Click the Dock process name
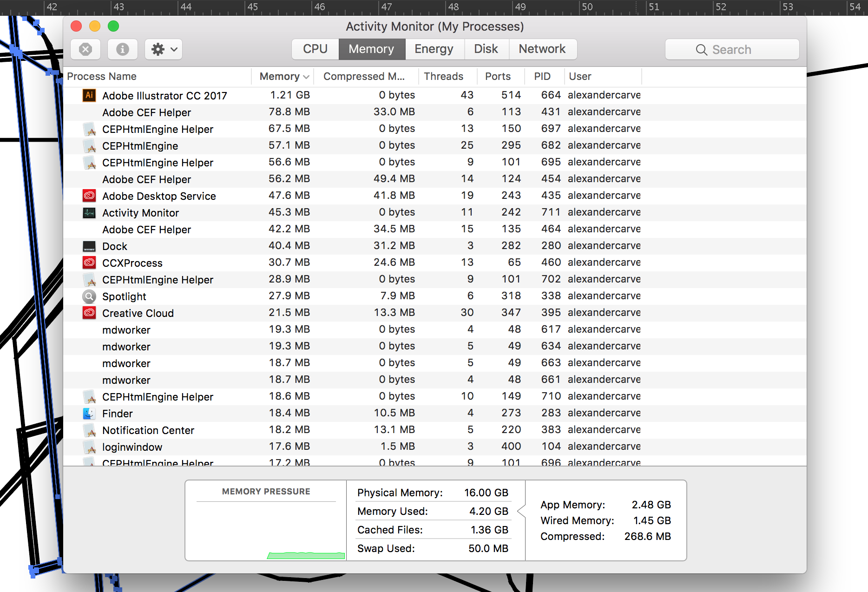 pos(114,246)
